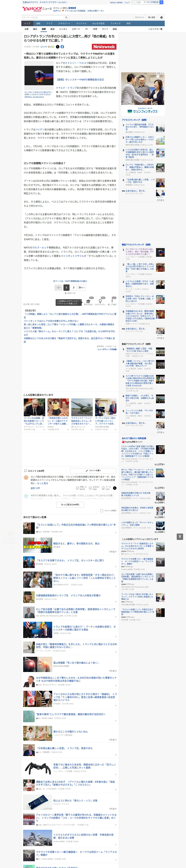Viewport: 186px width, 868px height.
Task: Expand first comment with 'もっと見る'
Action: pyautogui.click(x=43, y=483)
